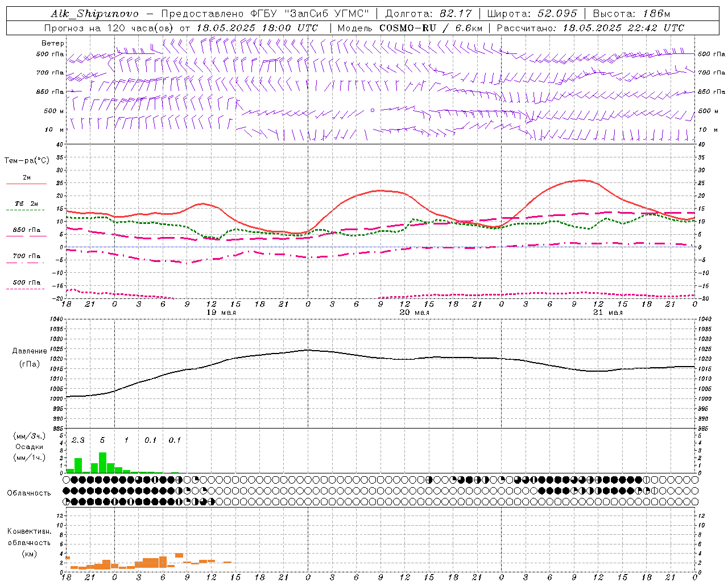This screenshot has width=728, height=582.
Task: Click the (мм/1ч.) precipitation unit label
Action: 29,458
